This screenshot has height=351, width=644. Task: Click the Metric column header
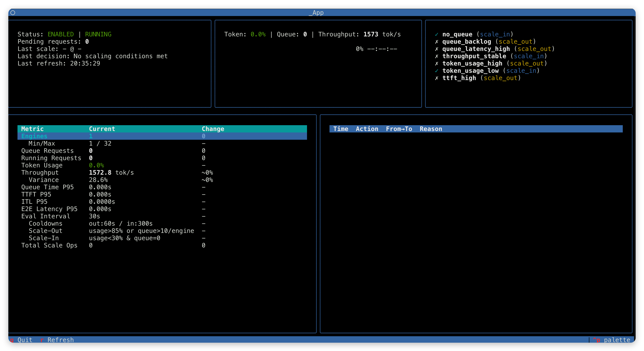coord(32,129)
